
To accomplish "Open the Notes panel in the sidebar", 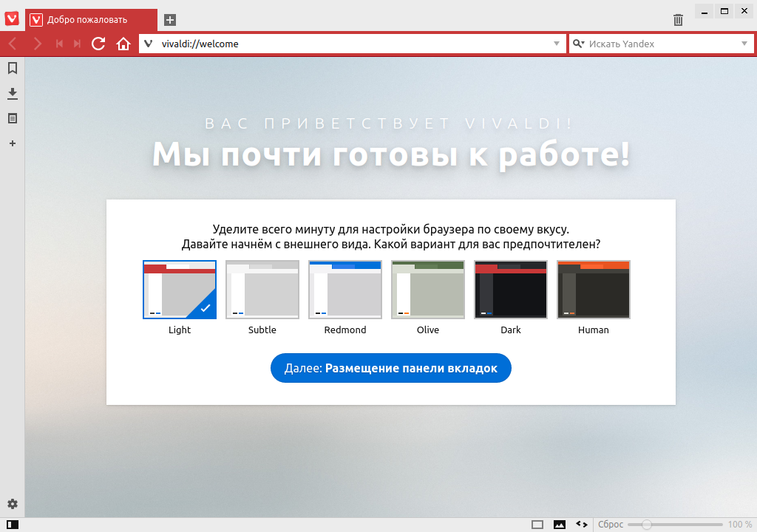I will point(12,118).
